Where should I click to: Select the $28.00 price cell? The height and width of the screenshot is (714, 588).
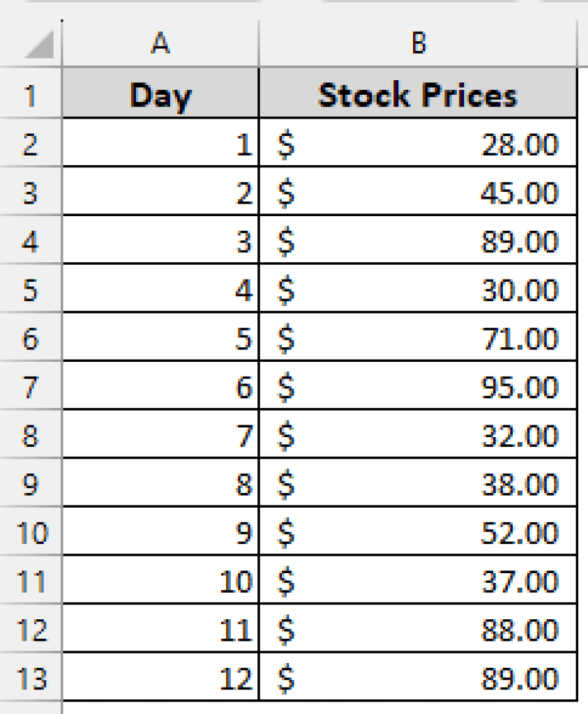pyautogui.click(x=419, y=144)
